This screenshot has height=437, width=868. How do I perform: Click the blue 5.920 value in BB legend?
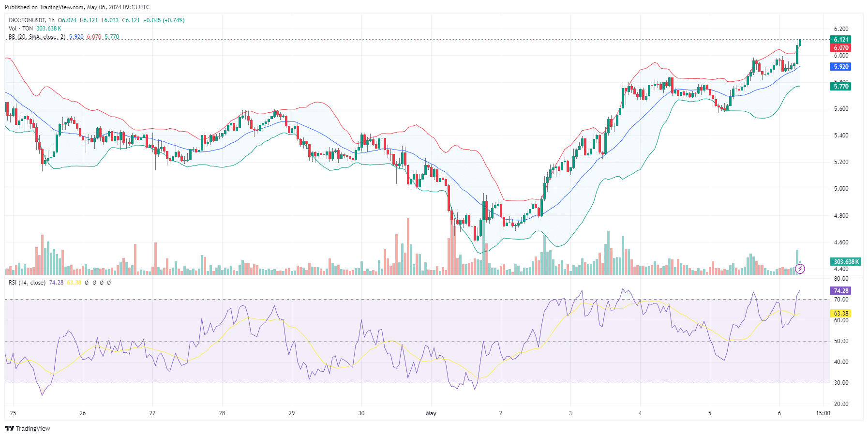coord(76,37)
